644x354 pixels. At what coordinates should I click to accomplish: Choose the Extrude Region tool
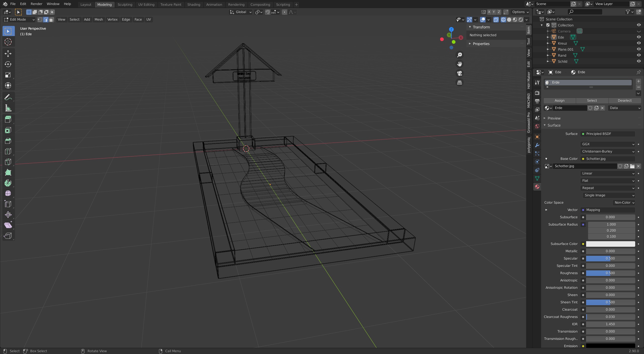[x=8, y=119]
